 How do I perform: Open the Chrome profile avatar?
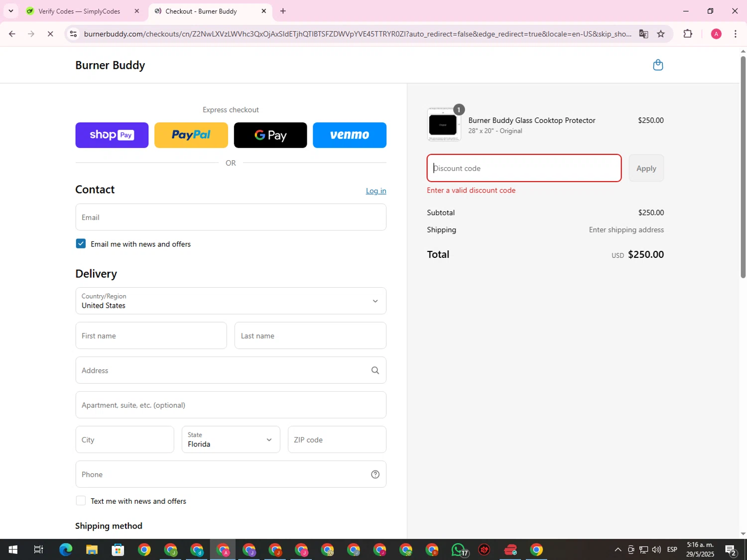[716, 34]
